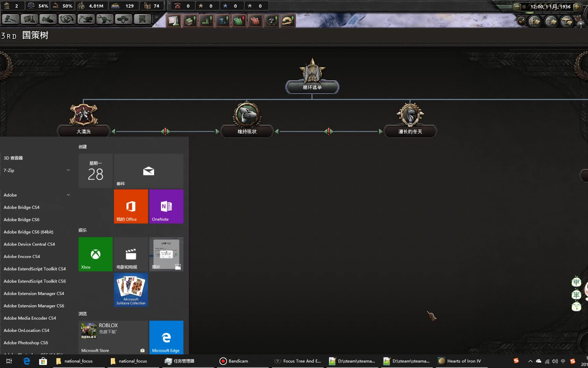This screenshot has height=368, width=588.
Task: Open ROBLOX Microsoft Store tile
Action: click(113, 337)
